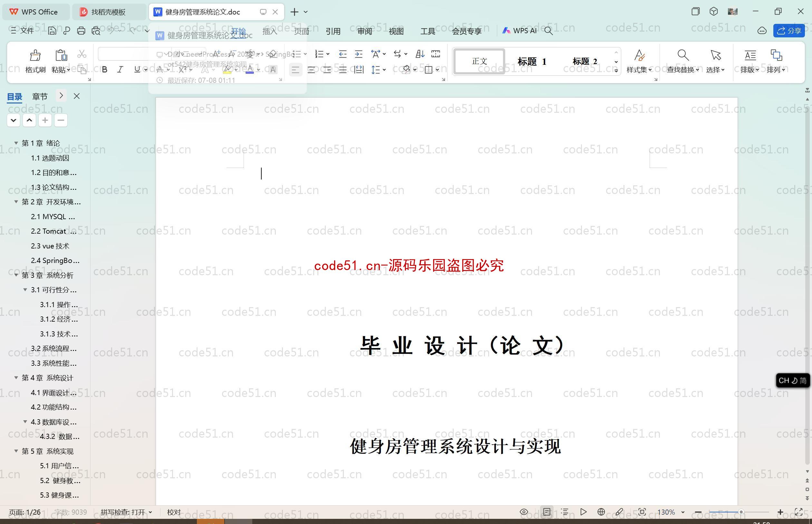
Task: Click the sort (A-Z) icon
Action: [420, 54]
